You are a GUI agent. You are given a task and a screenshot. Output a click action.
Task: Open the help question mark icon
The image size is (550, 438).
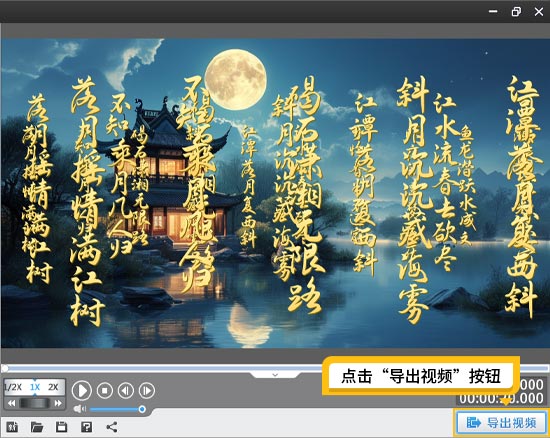86,427
